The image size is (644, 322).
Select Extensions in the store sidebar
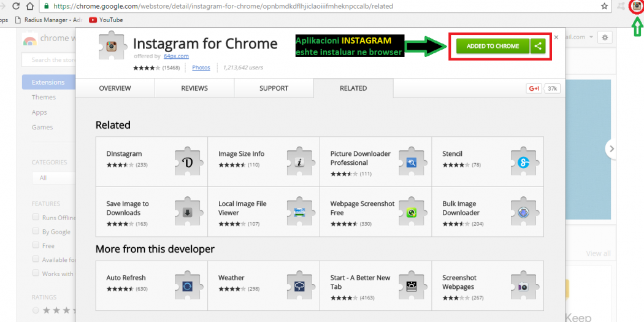pyautogui.click(x=48, y=82)
